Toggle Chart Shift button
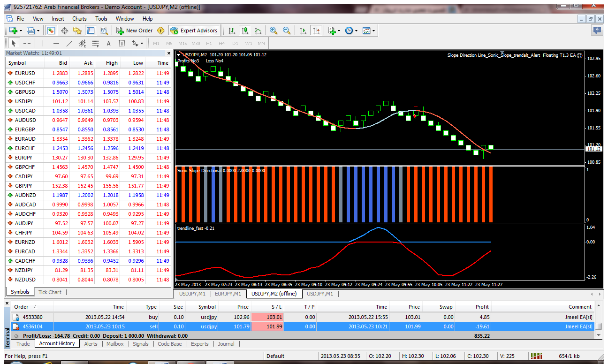Viewport: 608px width, 364px height. (x=316, y=30)
